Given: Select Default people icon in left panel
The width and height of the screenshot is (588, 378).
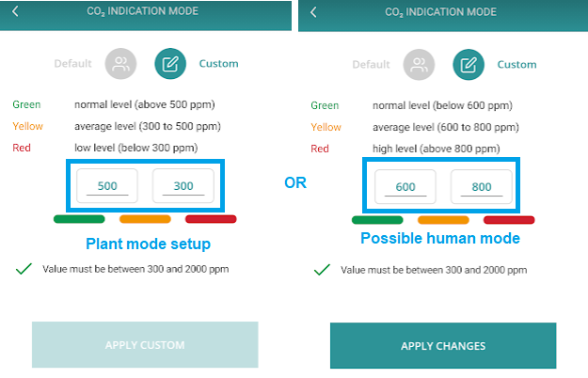Looking at the screenshot, I should click(120, 64).
